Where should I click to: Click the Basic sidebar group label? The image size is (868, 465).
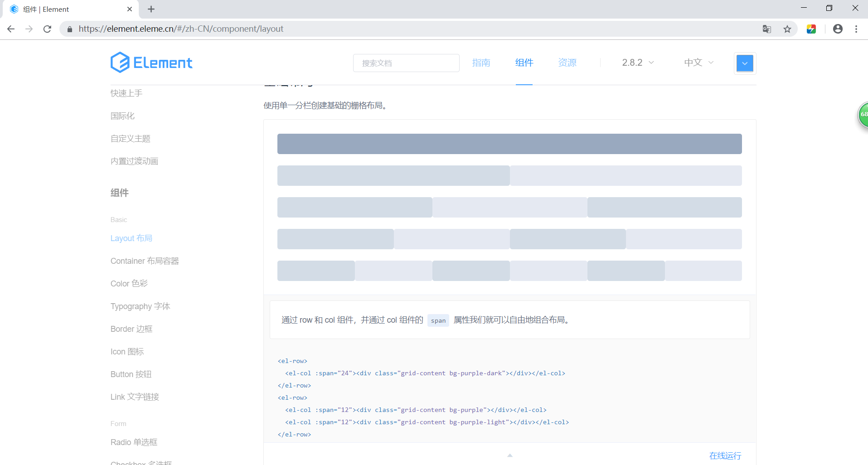pos(119,220)
